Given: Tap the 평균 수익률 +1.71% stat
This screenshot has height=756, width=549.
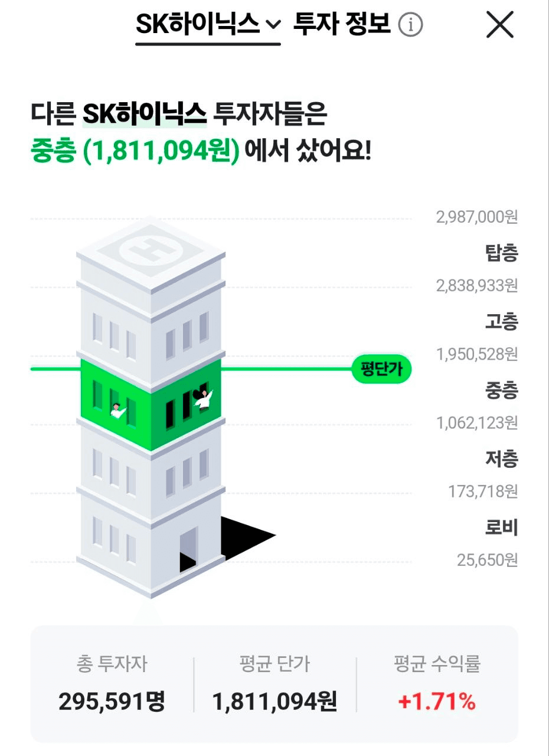Looking at the screenshot, I should pos(437,684).
